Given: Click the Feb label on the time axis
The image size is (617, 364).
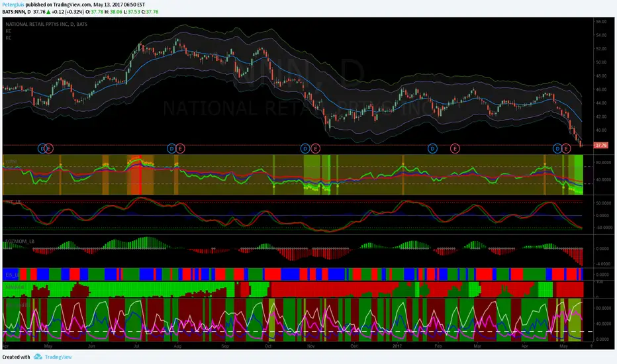Looking at the screenshot, I should pos(438,346).
